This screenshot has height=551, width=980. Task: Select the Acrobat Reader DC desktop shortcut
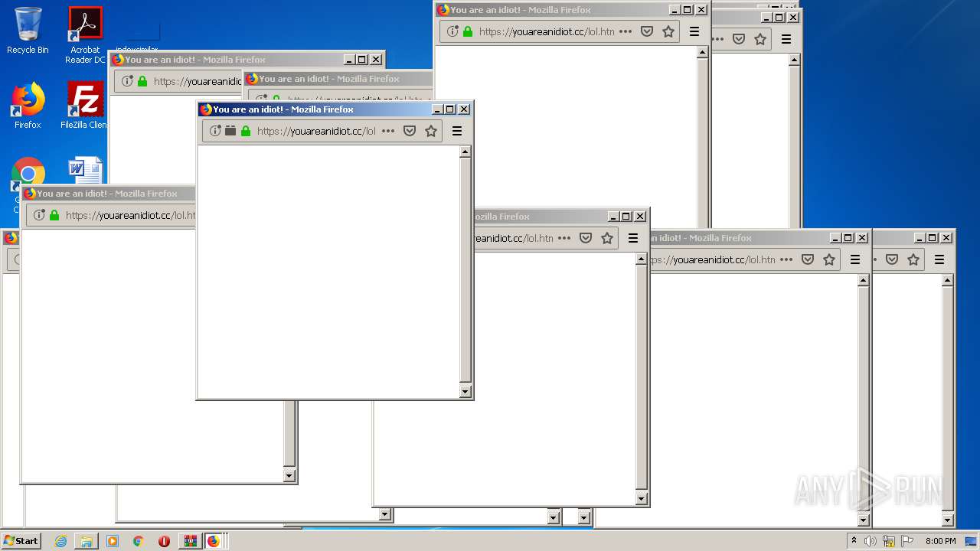(85, 35)
